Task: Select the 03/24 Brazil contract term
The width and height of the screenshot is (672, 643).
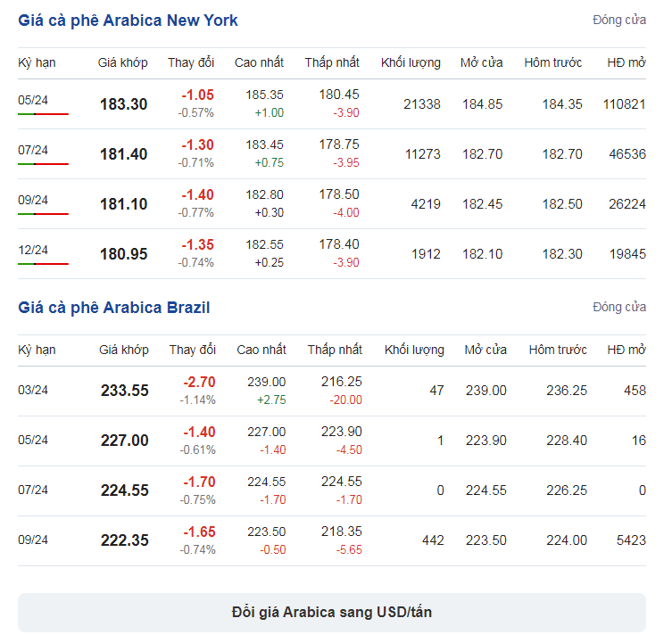Action: point(33,391)
